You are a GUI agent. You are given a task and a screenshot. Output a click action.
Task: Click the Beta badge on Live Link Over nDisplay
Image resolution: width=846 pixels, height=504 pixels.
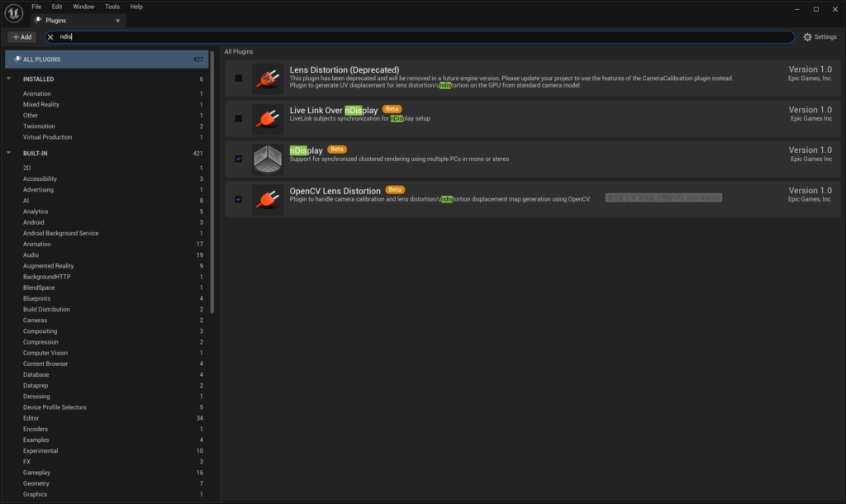pyautogui.click(x=392, y=109)
